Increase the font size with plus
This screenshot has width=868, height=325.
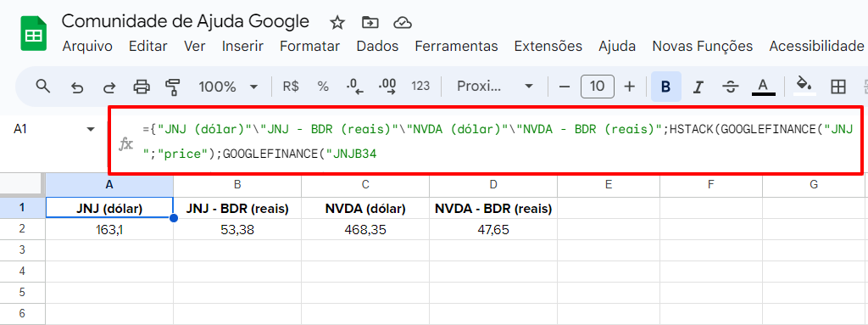coord(630,87)
